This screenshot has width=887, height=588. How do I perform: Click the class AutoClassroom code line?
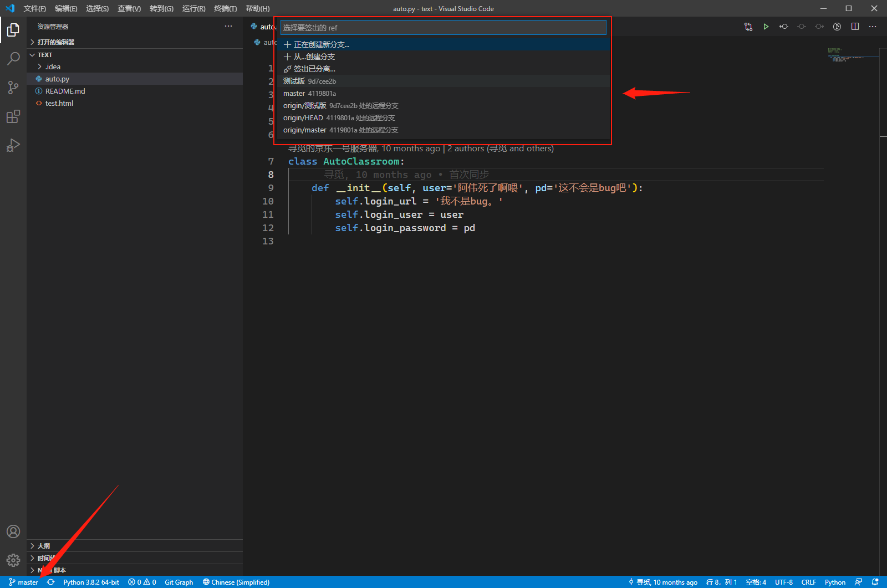pos(346,161)
